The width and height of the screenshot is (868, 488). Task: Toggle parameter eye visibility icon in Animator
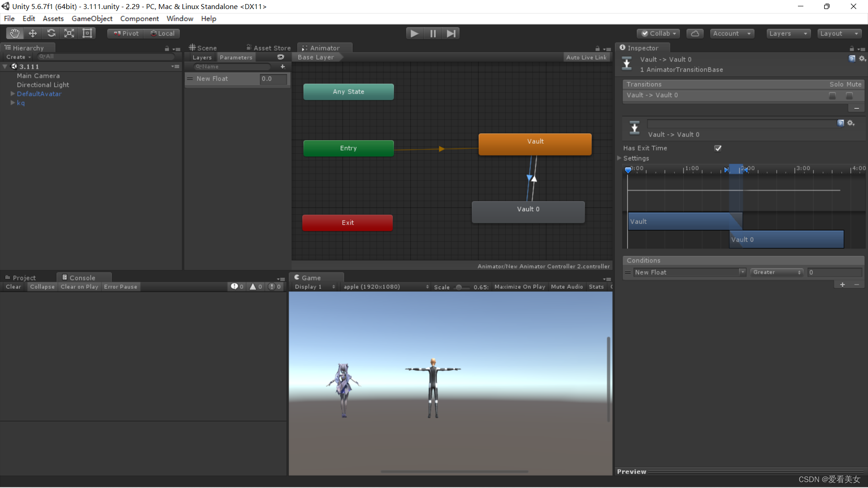point(281,57)
